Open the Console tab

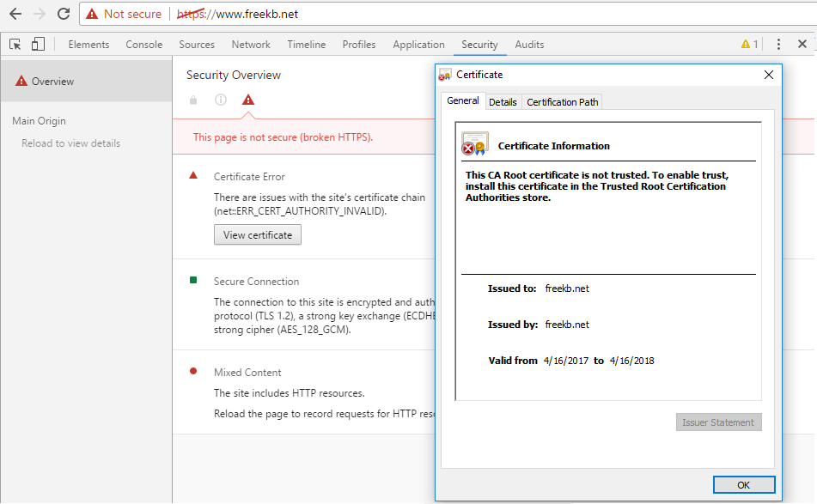(144, 45)
